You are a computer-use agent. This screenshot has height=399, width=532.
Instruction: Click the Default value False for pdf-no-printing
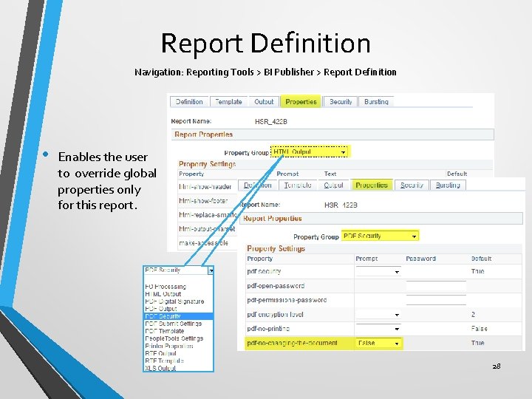pyautogui.click(x=479, y=329)
